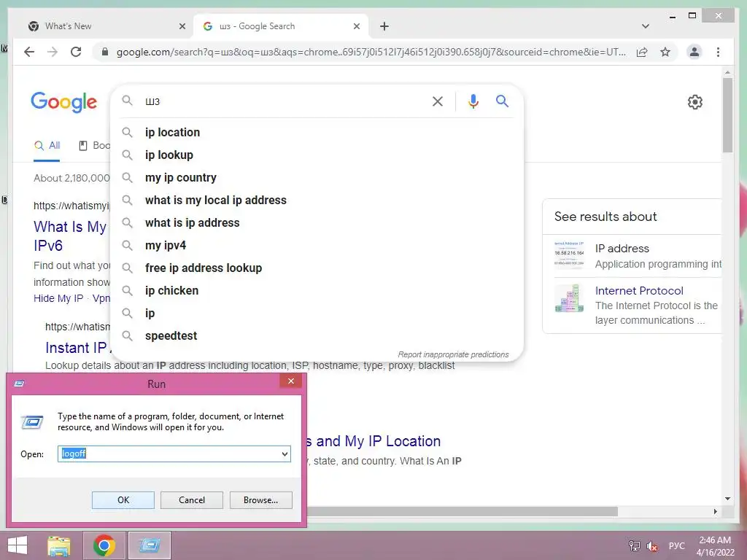Open the IP address knowledge card
This screenshot has width=747, height=560.
click(632, 256)
